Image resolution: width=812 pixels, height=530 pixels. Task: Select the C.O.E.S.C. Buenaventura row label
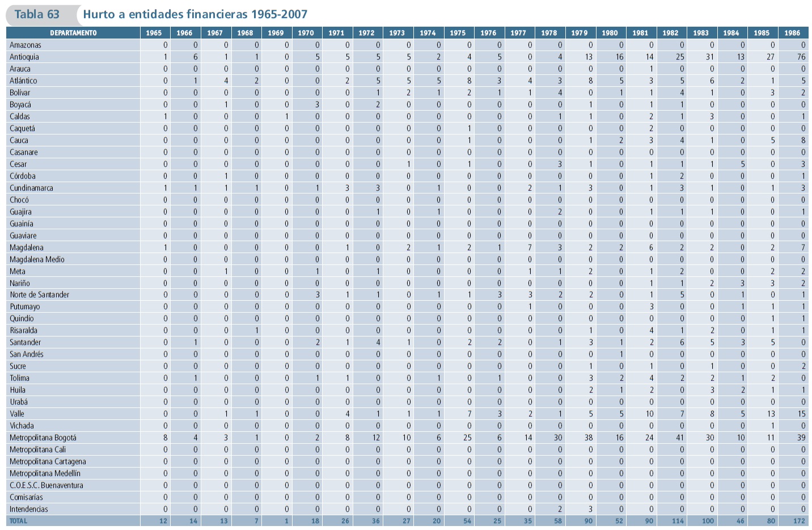pos(46,485)
